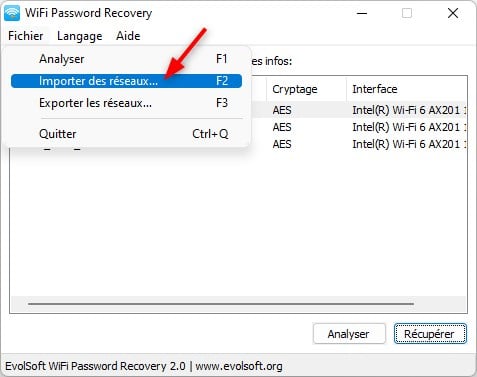Close the WiFi Password Recovery window

(x=453, y=13)
